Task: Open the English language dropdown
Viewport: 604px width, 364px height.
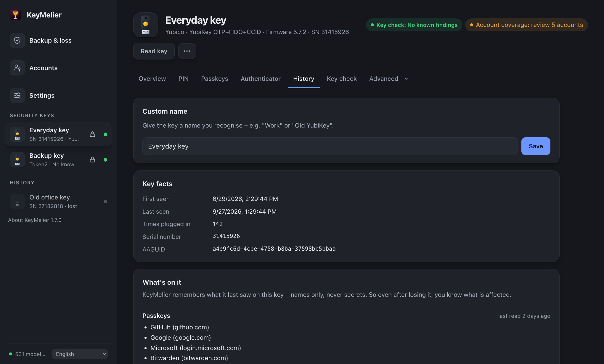Action: pyautogui.click(x=80, y=354)
